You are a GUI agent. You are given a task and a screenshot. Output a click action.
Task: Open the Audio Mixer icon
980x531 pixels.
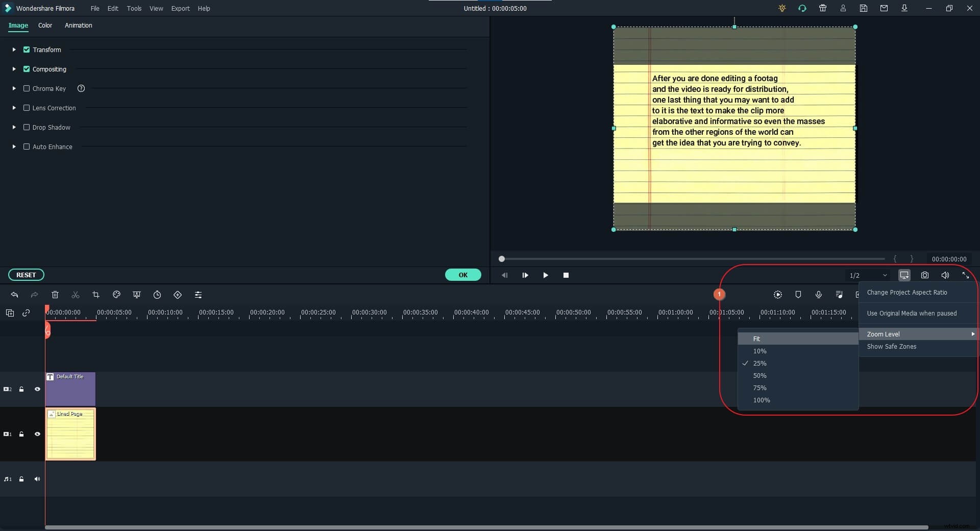pos(839,295)
